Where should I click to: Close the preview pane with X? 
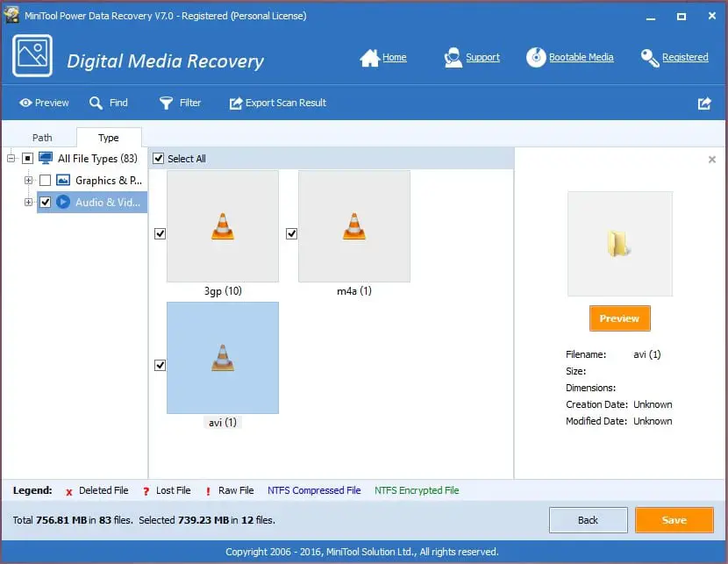click(x=711, y=160)
